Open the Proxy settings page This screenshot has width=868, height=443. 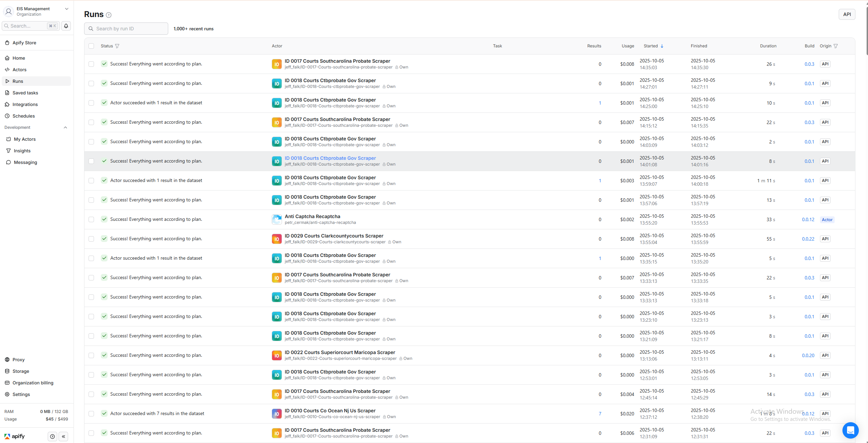coord(19,359)
